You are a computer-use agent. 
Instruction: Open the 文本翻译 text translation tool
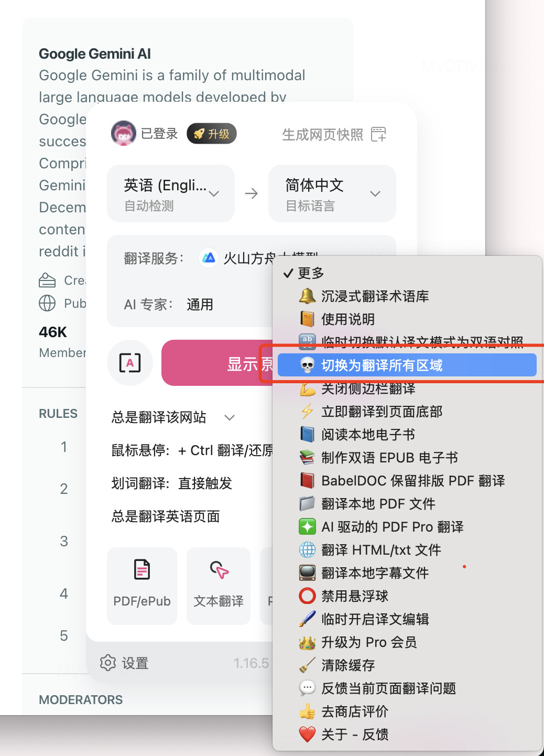(x=219, y=586)
